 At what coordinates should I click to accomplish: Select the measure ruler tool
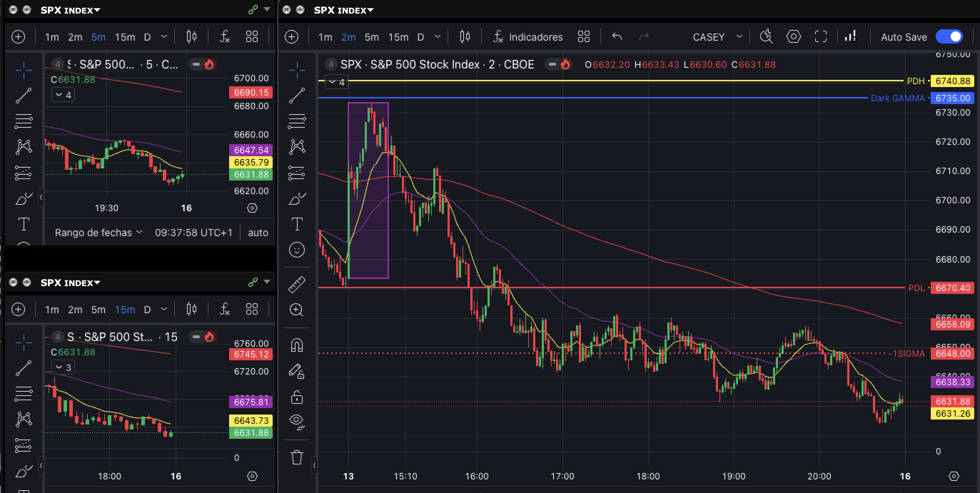pyautogui.click(x=298, y=283)
